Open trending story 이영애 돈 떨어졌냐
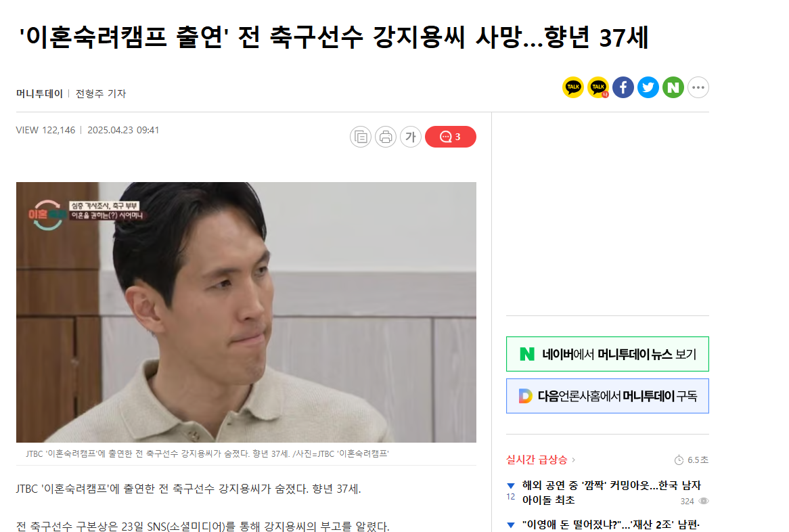 pyautogui.click(x=611, y=525)
